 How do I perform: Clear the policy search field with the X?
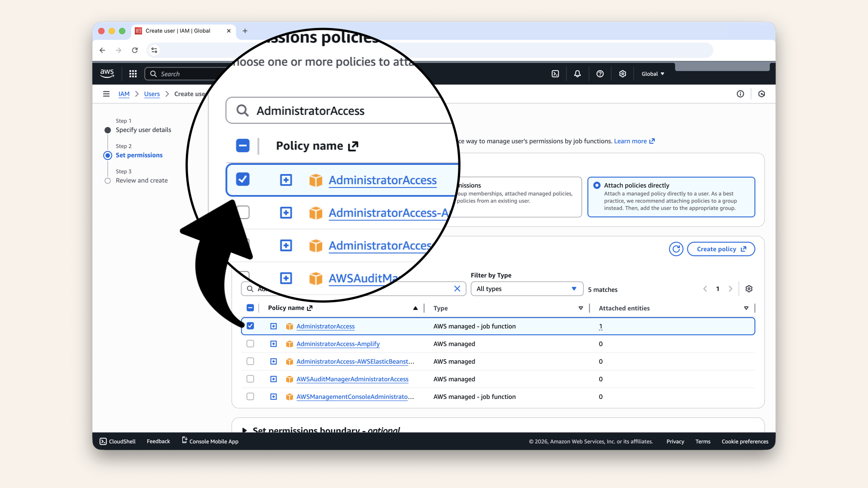tap(457, 289)
